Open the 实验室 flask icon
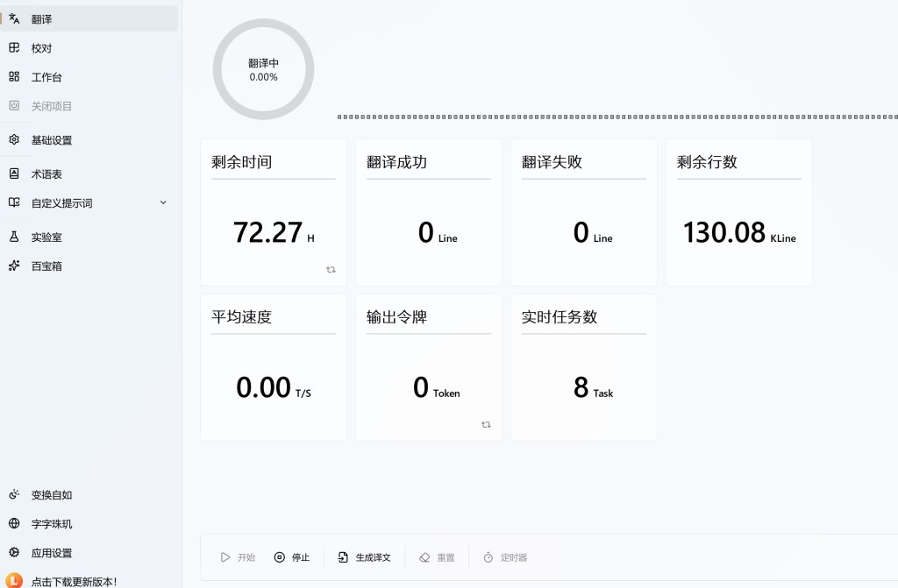This screenshot has width=898, height=588. pos(14,237)
